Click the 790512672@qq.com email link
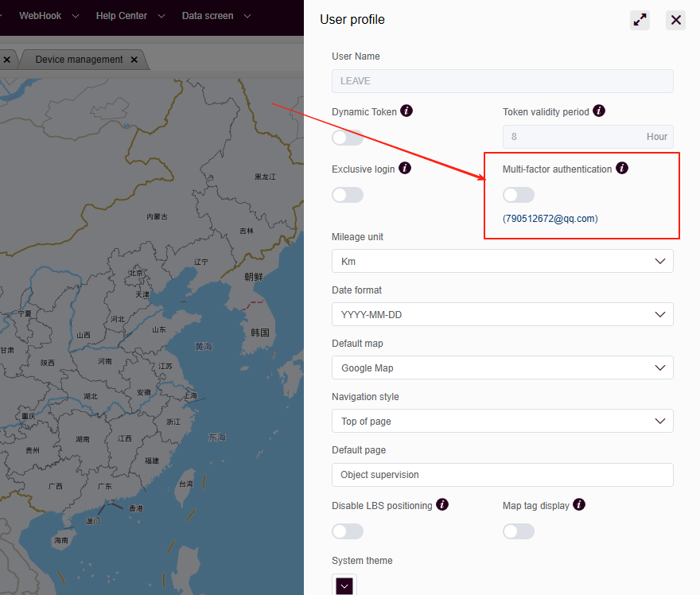Viewport: 700px width, 595px height. click(x=550, y=219)
